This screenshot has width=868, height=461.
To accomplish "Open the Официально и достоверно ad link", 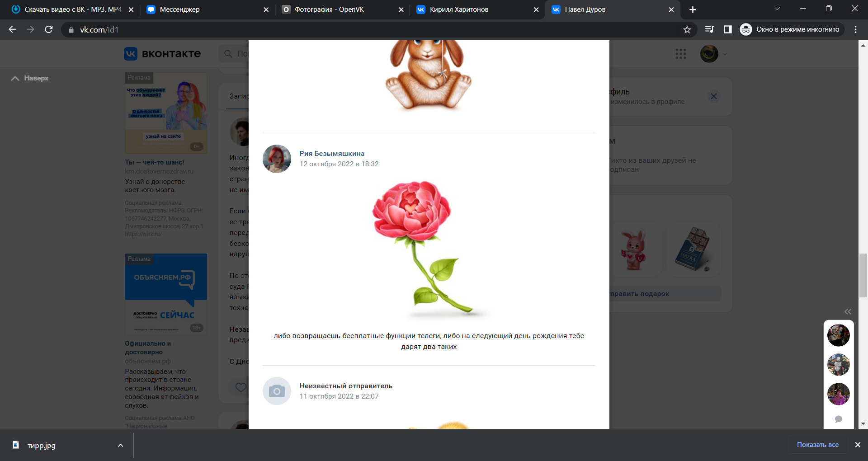I will click(148, 348).
